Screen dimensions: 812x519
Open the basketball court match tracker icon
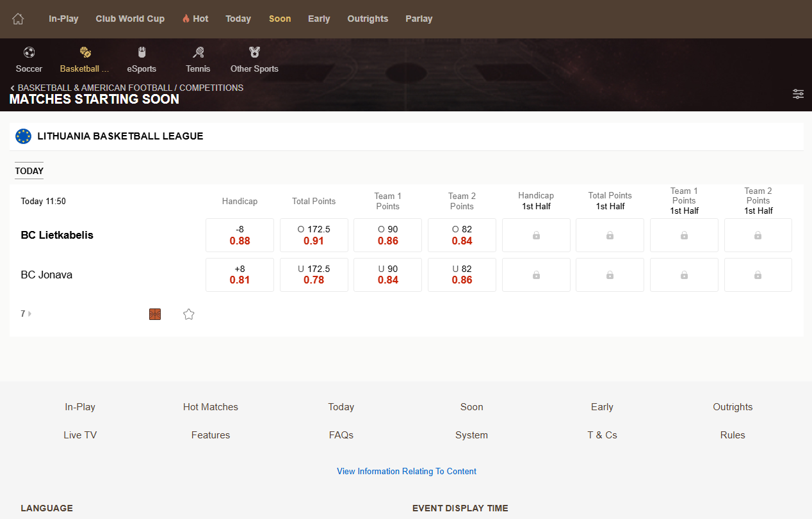tap(155, 314)
